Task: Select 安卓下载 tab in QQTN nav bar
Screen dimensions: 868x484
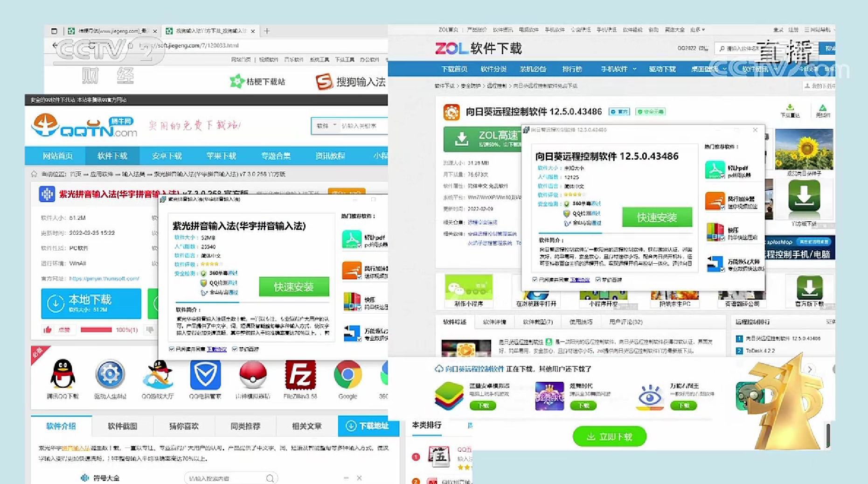Action: [167, 156]
